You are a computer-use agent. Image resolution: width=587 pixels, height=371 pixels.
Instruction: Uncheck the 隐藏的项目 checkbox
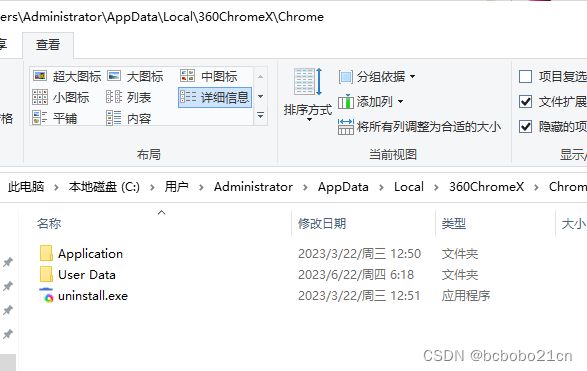point(525,127)
